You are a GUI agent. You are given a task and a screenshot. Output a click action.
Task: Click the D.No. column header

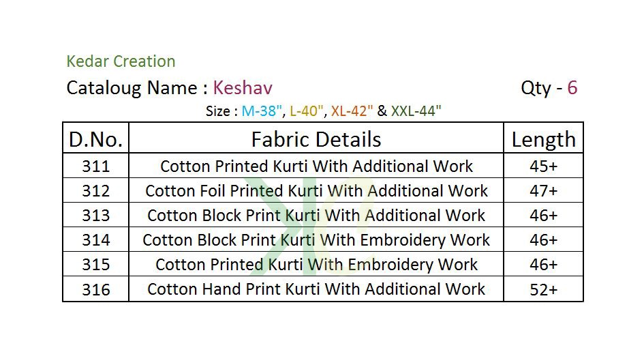click(95, 138)
